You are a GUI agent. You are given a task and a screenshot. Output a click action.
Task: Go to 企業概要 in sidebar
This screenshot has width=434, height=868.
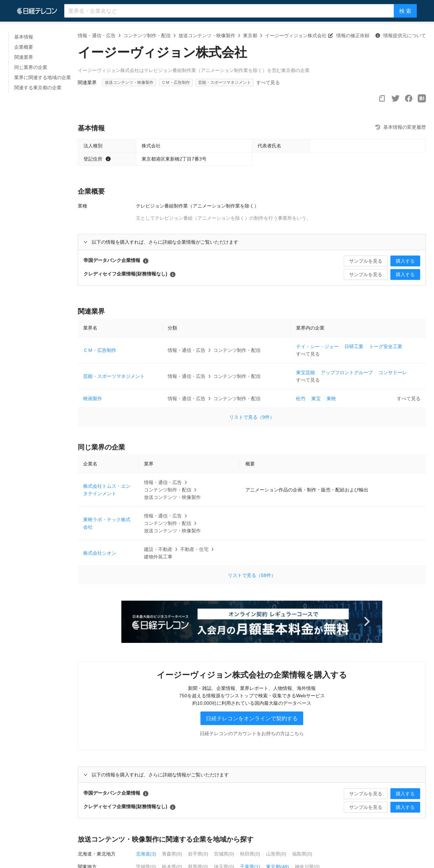[x=24, y=47]
